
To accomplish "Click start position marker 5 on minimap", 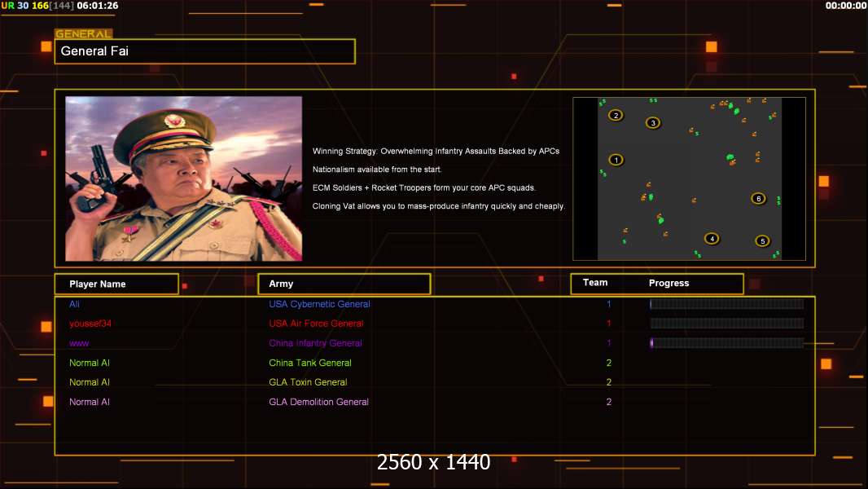I will pyautogui.click(x=762, y=241).
